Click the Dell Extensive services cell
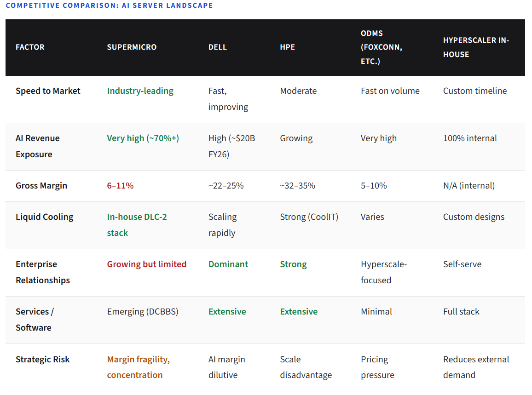 pyautogui.click(x=227, y=312)
